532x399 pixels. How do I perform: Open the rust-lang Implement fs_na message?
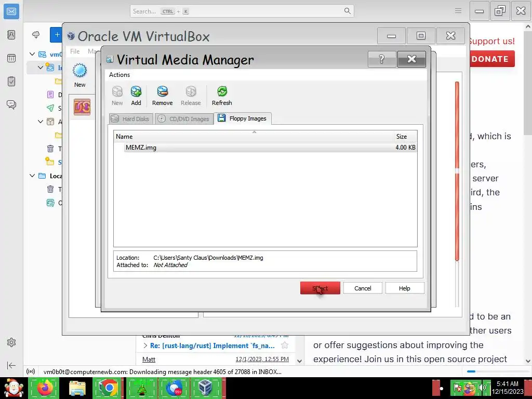pyautogui.click(x=212, y=345)
